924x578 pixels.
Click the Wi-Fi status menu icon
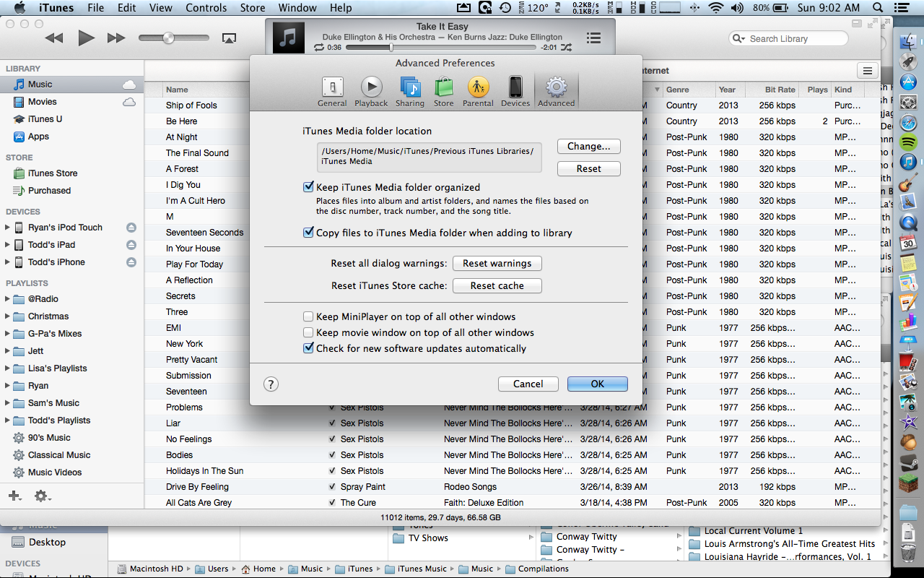(x=715, y=8)
